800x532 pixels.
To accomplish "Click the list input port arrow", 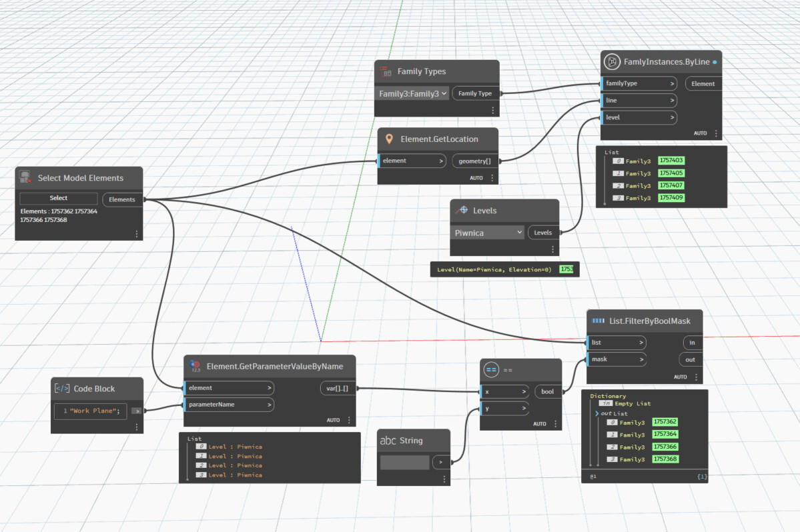I will click(641, 343).
